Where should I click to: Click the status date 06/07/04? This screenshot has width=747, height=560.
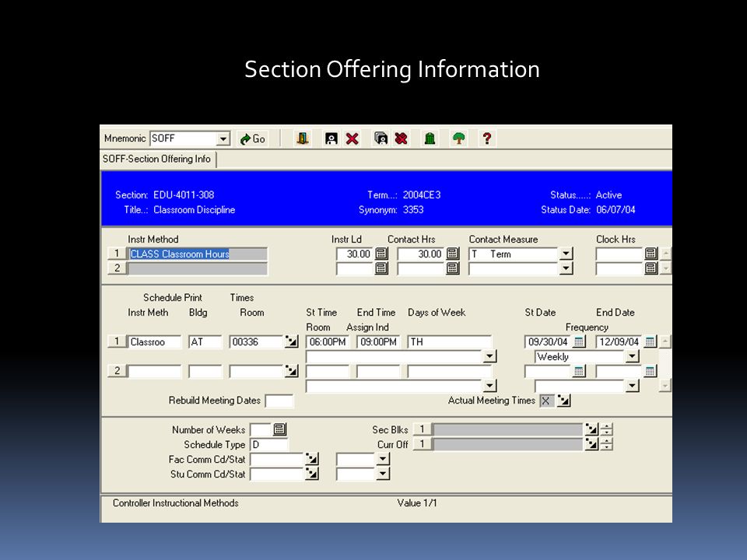point(615,209)
